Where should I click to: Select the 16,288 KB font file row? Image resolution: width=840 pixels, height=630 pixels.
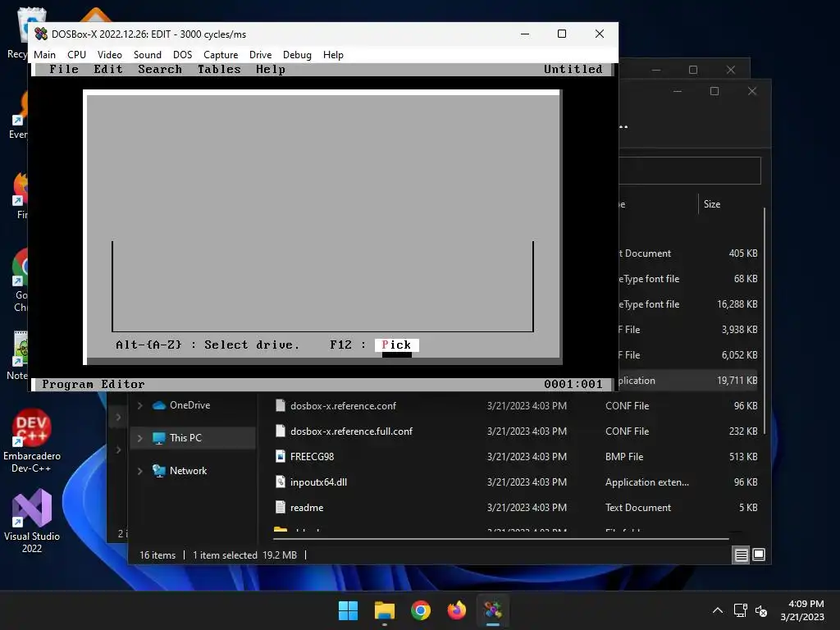tap(688, 304)
